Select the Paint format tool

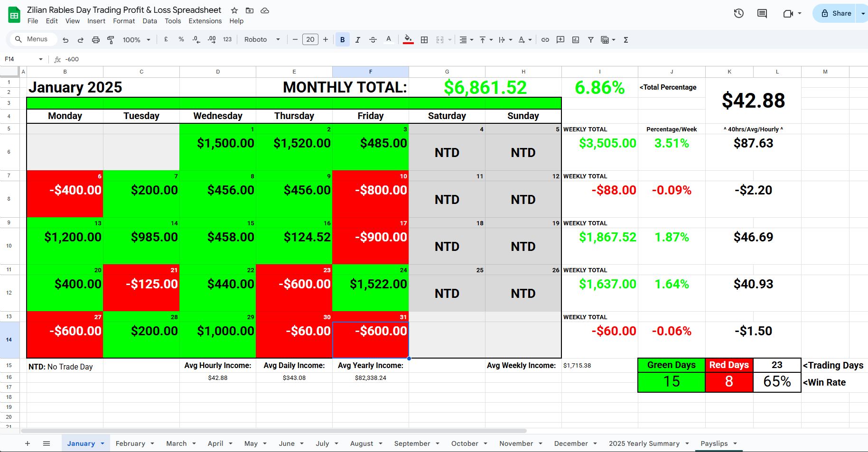[x=111, y=40]
